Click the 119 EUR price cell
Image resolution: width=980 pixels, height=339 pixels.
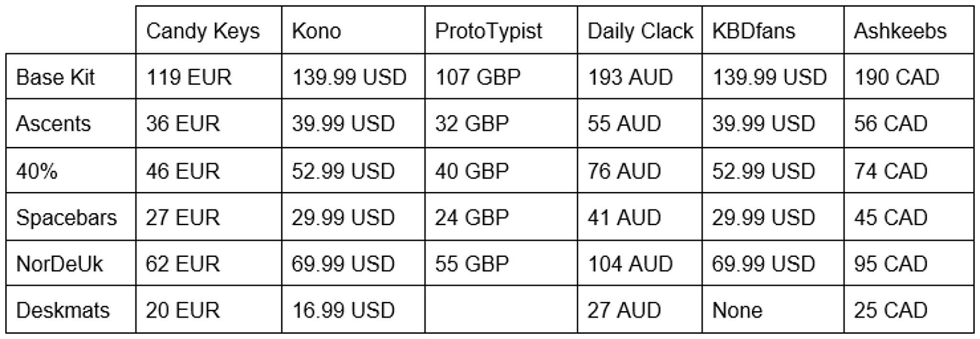pos(189,77)
